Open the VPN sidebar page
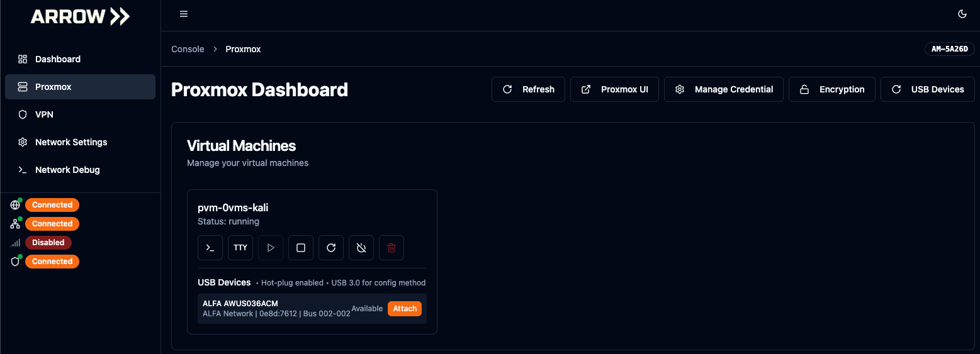This screenshot has width=980, height=354. 80,114
